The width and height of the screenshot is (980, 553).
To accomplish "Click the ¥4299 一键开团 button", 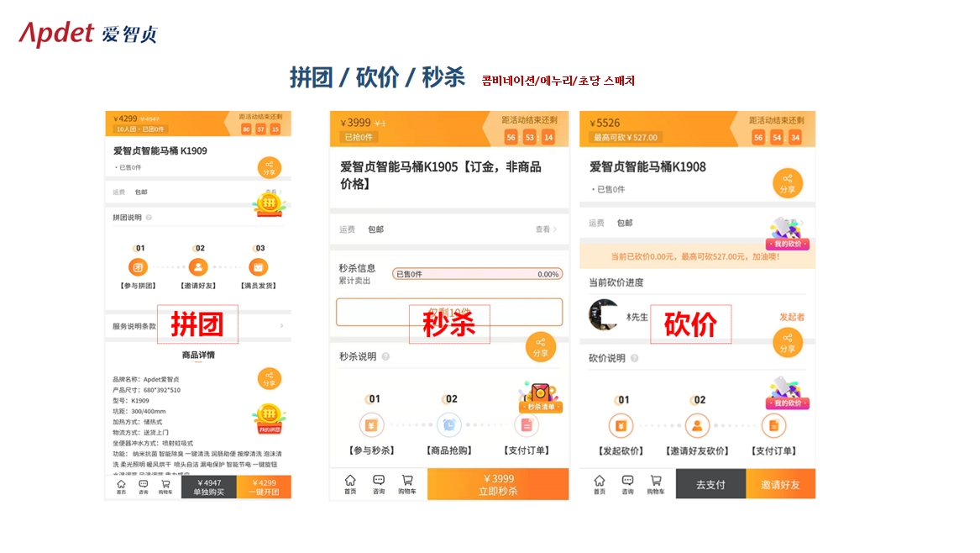I will pyautogui.click(x=264, y=487).
